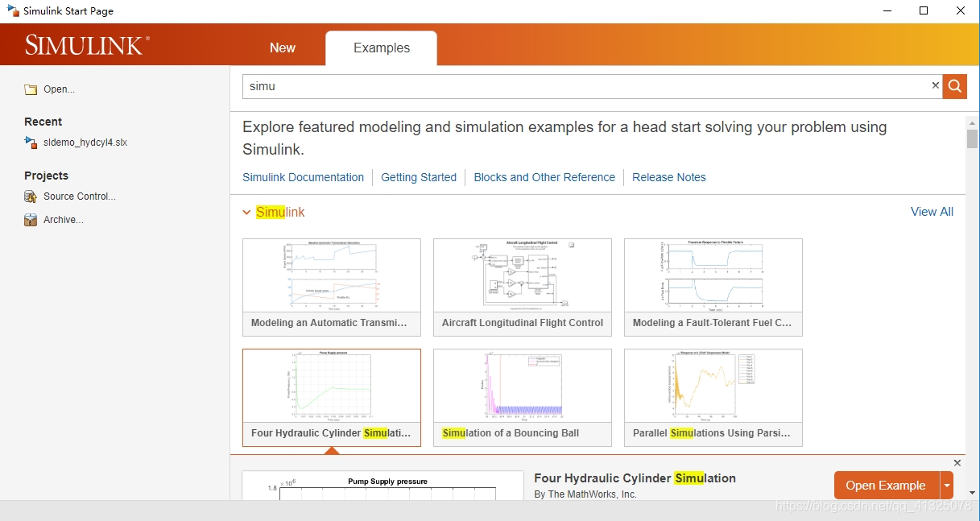Select Four Hydraulic Cylinder Simulation thumbnail
980x521 pixels.
332,397
